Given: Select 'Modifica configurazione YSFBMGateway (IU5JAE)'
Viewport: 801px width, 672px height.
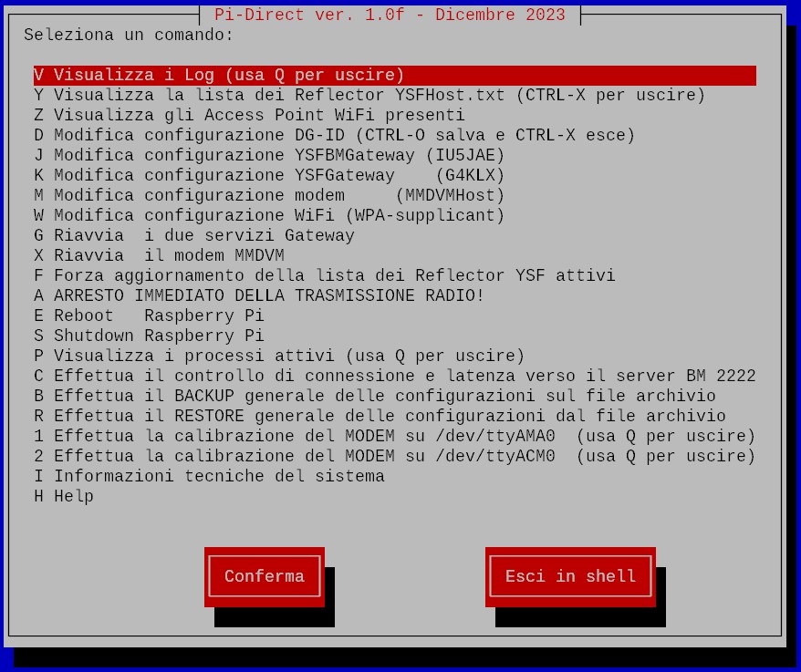Looking at the screenshot, I should (269, 155).
